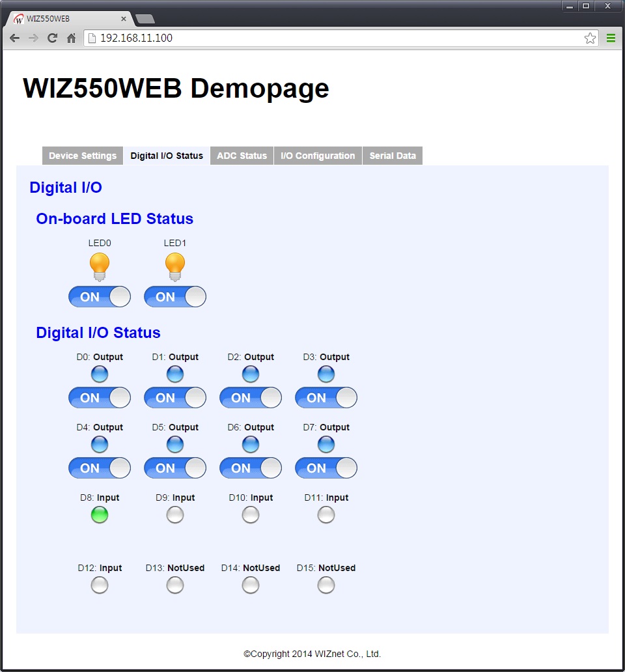
Task: Close the WIZ550WEB browser tab
Action: [x=123, y=19]
